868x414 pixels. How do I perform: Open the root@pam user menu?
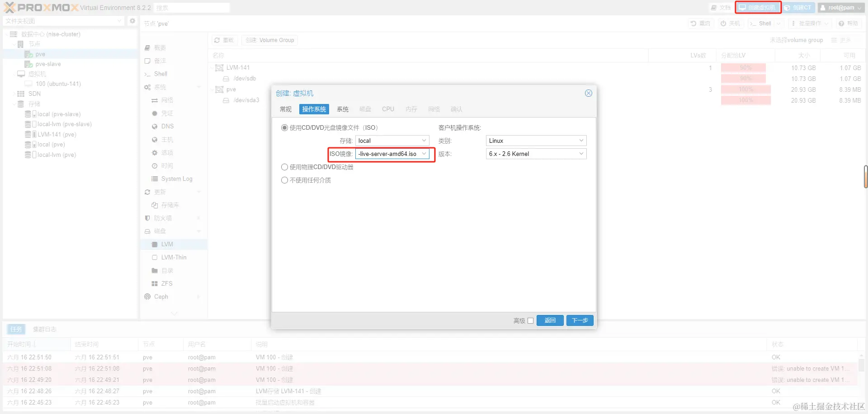[841, 8]
